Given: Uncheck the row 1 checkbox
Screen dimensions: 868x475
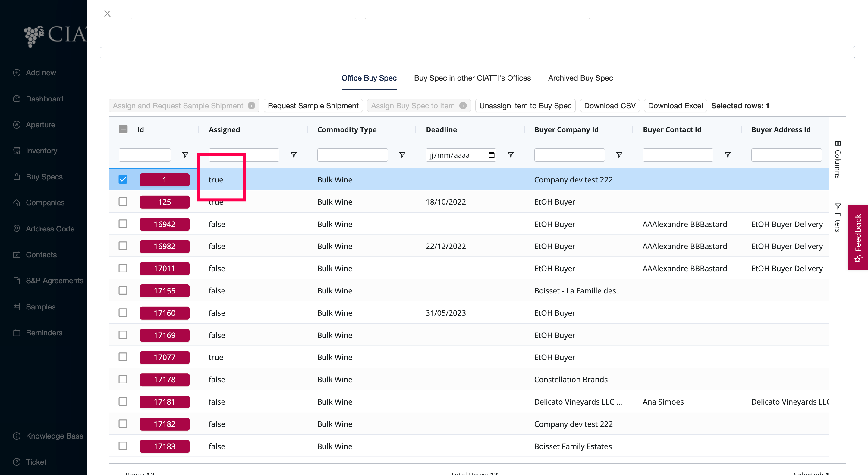Looking at the screenshot, I should click(x=123, y=179).
